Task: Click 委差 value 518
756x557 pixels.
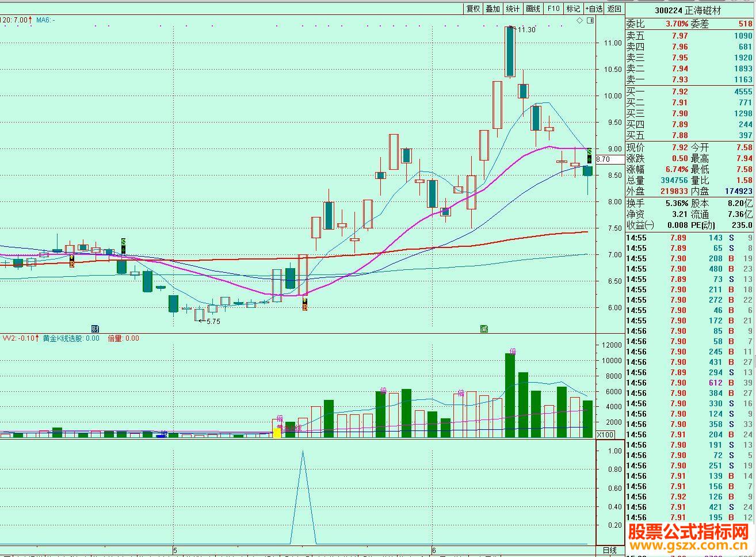Action: [x=745, y=24]
